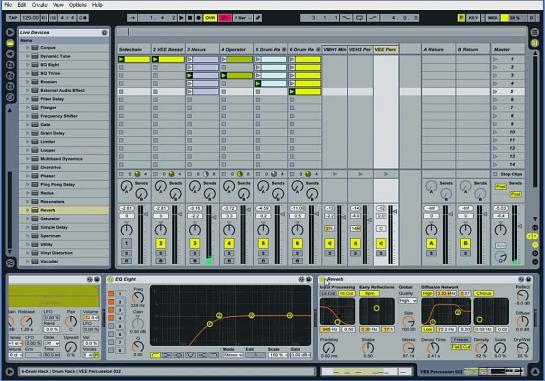Viewport: 545px width, 381px height.
Task: Launch the first clip in Sidechain track
Action: 121,59
